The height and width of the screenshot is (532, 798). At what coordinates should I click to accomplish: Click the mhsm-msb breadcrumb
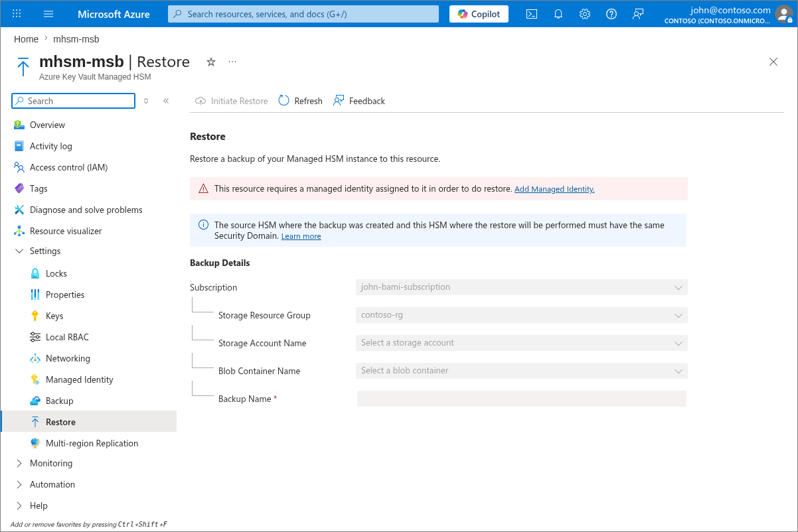coord(76,39)
